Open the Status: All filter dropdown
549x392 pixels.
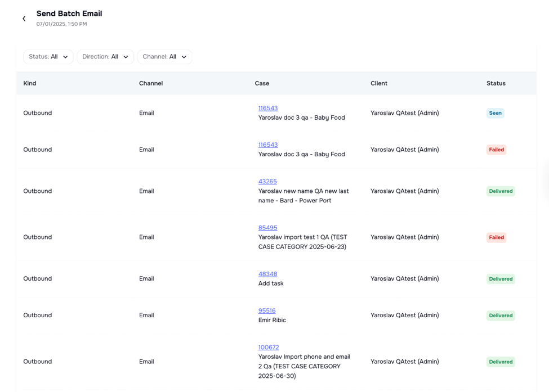coord(48,57)
